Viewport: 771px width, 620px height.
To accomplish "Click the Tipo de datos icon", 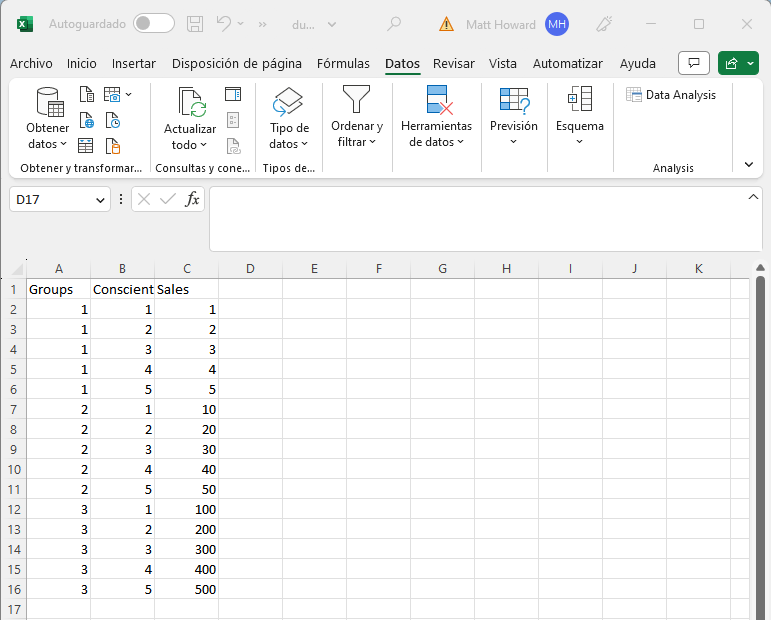I will (x=288, y=102).
